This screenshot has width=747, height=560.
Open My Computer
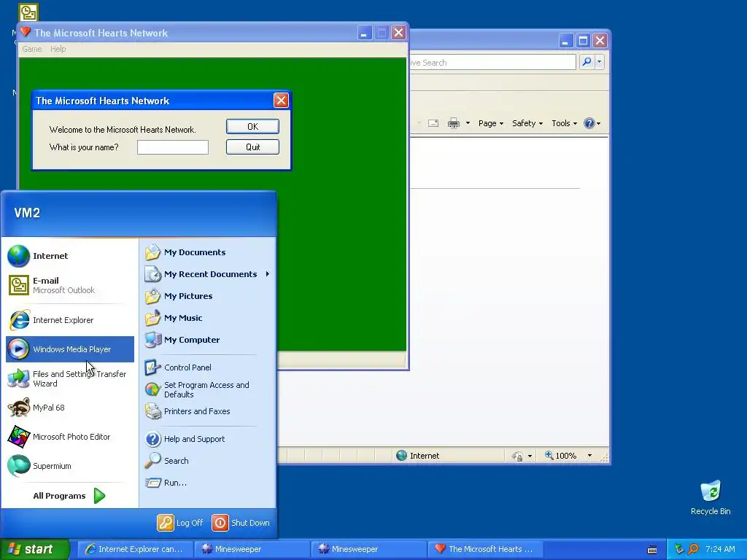coord(208,340)
